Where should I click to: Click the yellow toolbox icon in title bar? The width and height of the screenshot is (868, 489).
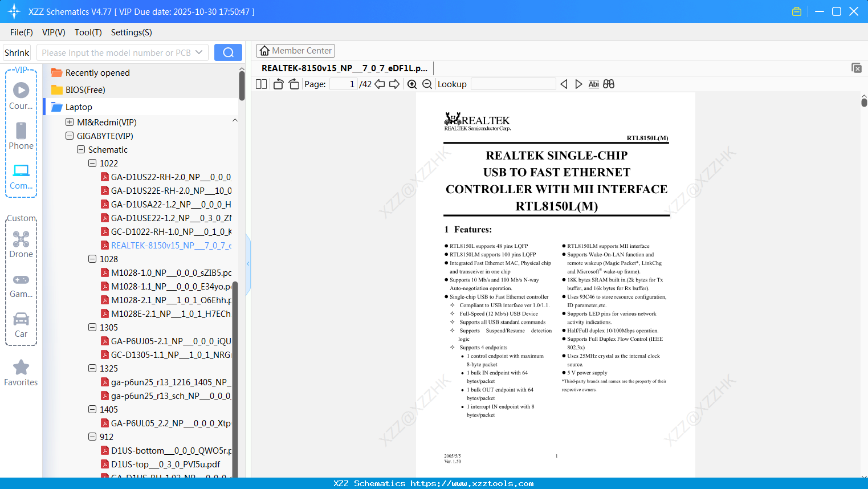tap(797, 11)
